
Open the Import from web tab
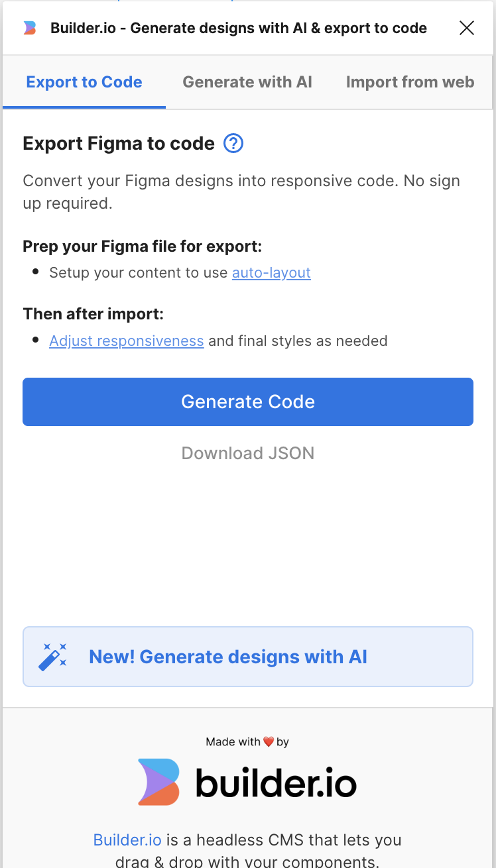[x=410, y=81]
